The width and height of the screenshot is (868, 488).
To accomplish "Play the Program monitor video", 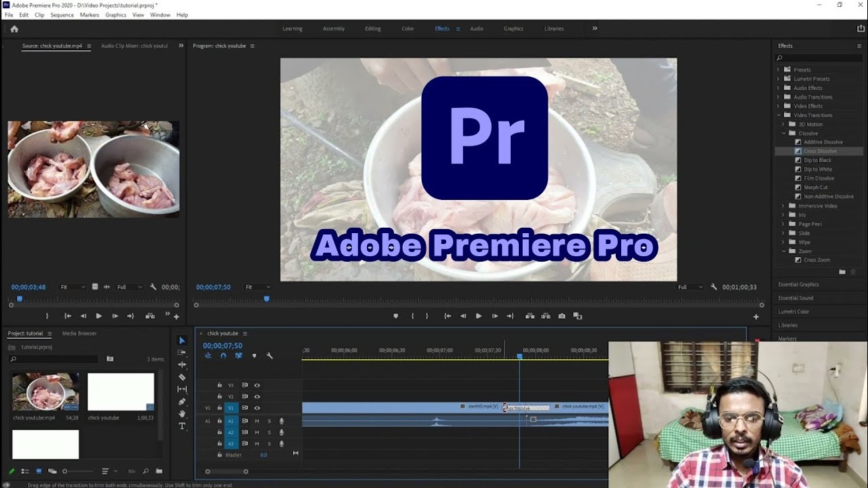I will (479, 316).
